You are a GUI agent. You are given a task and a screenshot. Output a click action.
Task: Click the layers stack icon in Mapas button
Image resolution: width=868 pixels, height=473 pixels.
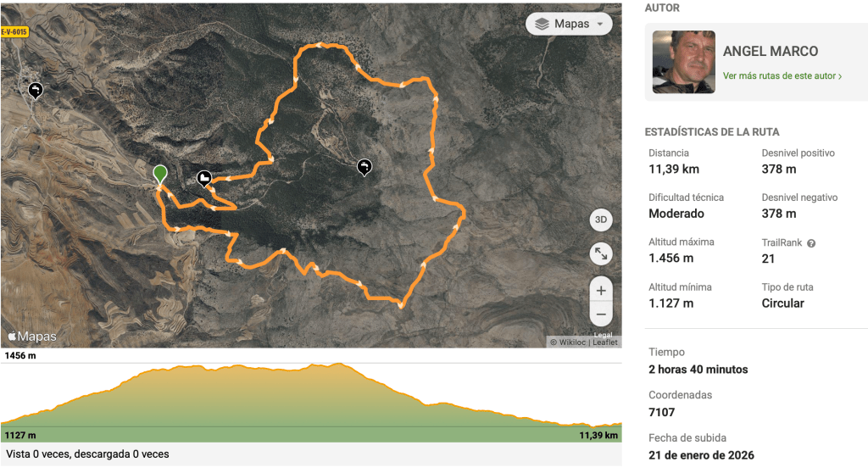pyautogui.click(x=542, y=24)
